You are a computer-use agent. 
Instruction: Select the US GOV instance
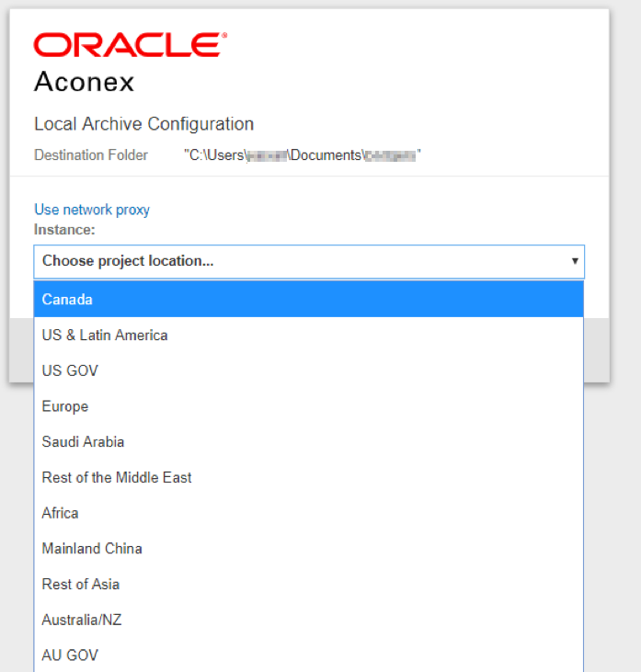click(309, 370)
